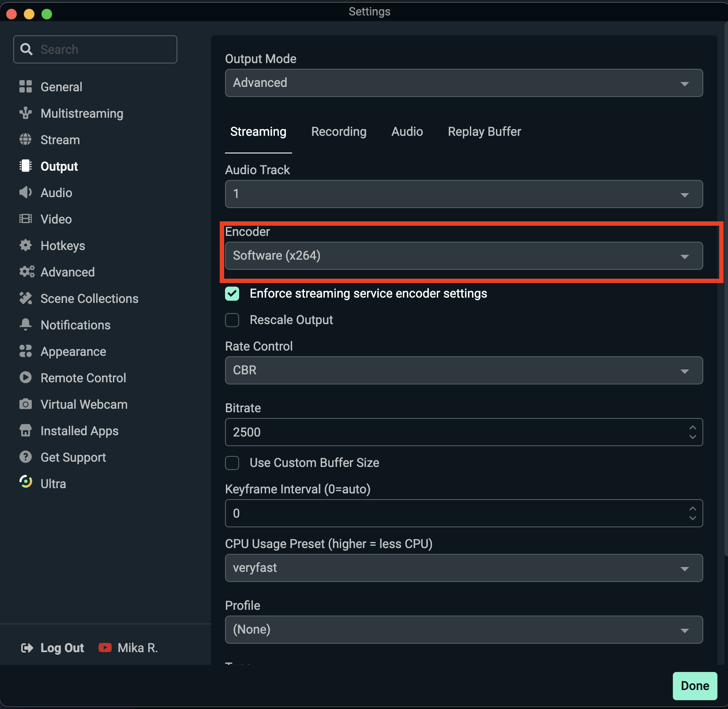The image size is (728, 709).
Task: Click the Multistreaming icon
Action: point(26,113)
